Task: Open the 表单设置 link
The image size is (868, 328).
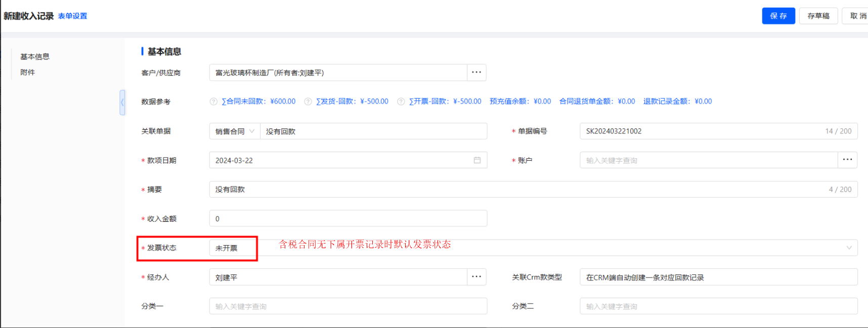Action: click(72, 16)
